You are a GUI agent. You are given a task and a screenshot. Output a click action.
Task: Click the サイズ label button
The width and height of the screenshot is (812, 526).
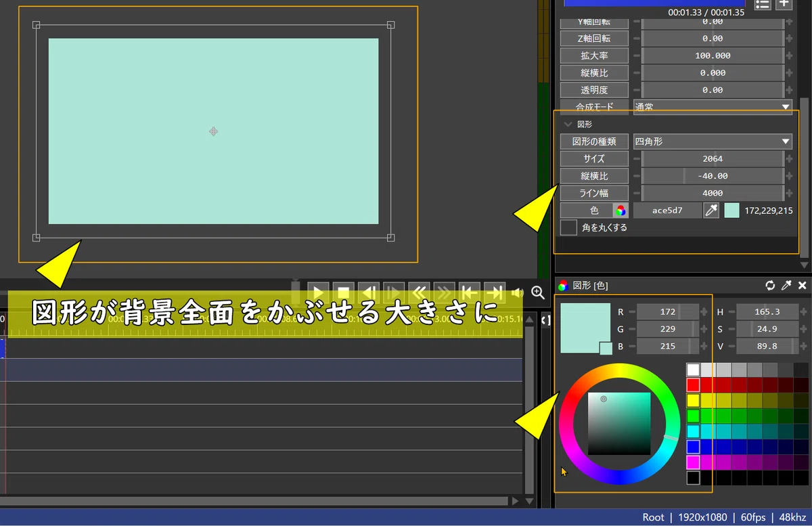594,158
